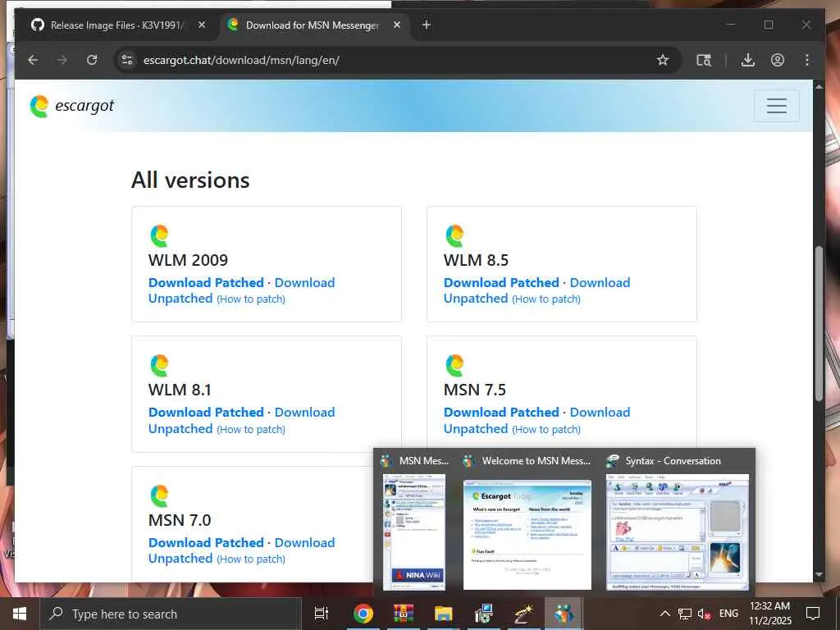This screenshot has width=840, height=630.
Task: Open the muted volume tray icon
Action: click(704, 614)
